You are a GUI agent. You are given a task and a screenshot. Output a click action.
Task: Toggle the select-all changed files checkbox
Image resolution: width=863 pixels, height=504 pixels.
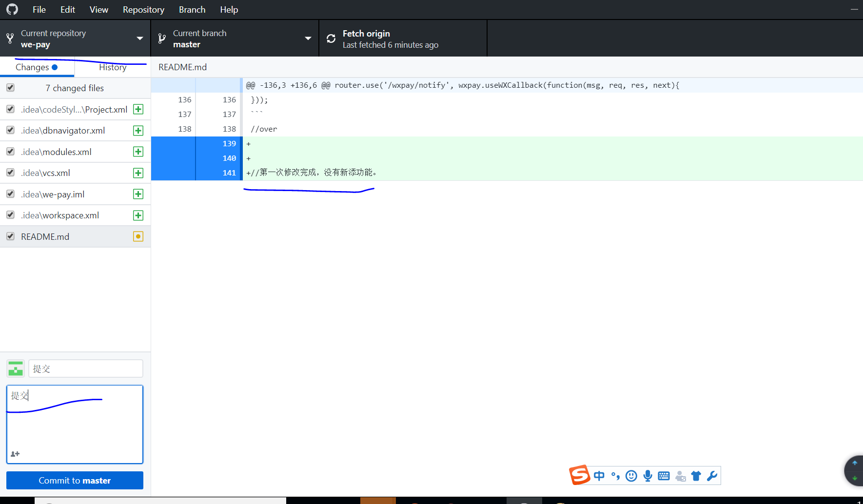click(10, 88)
